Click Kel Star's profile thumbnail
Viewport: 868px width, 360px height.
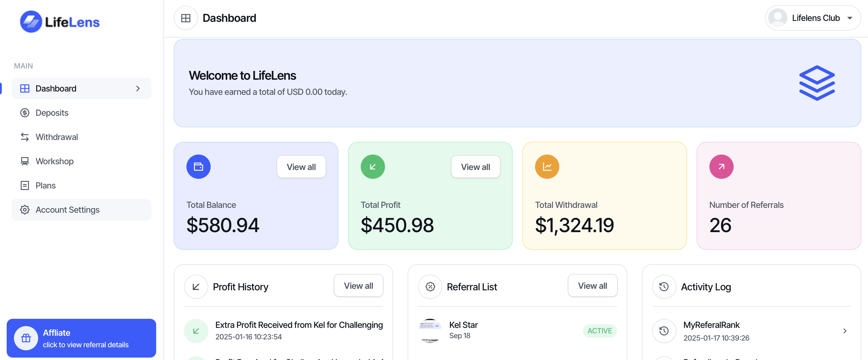click(x=430, y=331)
